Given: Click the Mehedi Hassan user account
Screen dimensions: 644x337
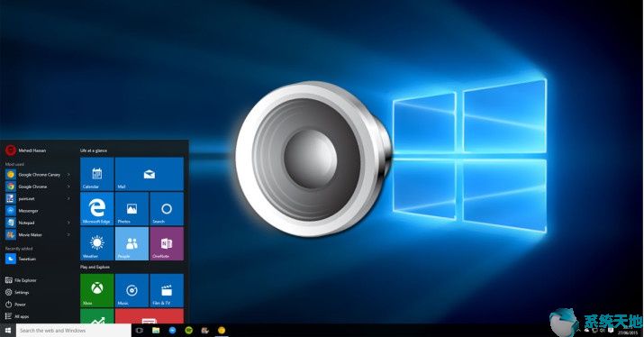Looking at the screenshot, I should point(25,150).
